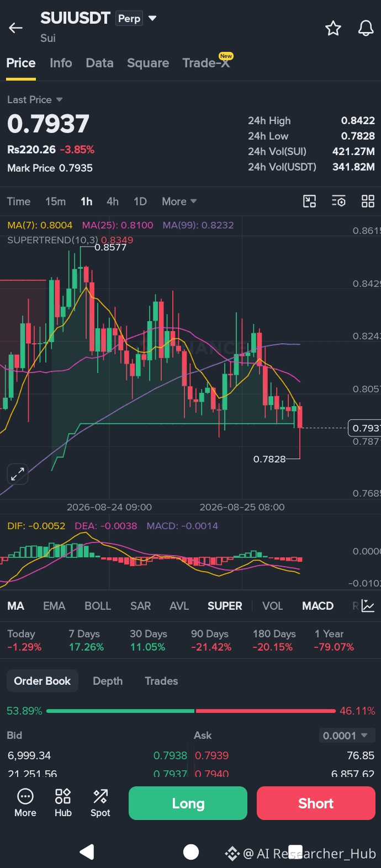Select the 1h chart interval
The image size is (381, 868).
click(x=87, y=201)
